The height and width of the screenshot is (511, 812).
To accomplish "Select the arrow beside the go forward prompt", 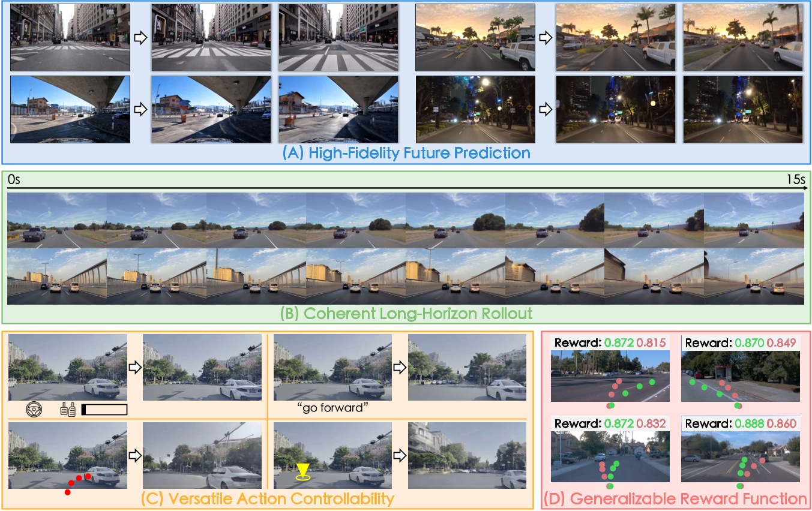I will click(x=400, y=366).
